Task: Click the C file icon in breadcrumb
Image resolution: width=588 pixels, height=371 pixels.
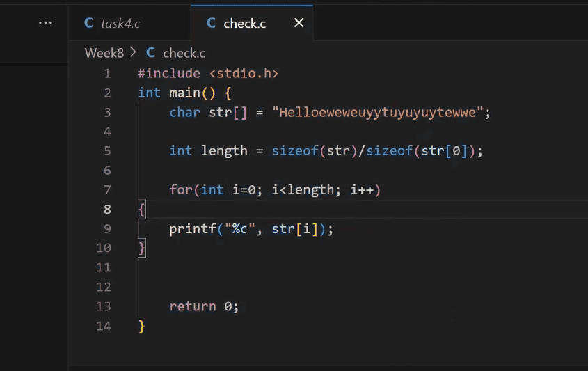Action: (150, 53)
